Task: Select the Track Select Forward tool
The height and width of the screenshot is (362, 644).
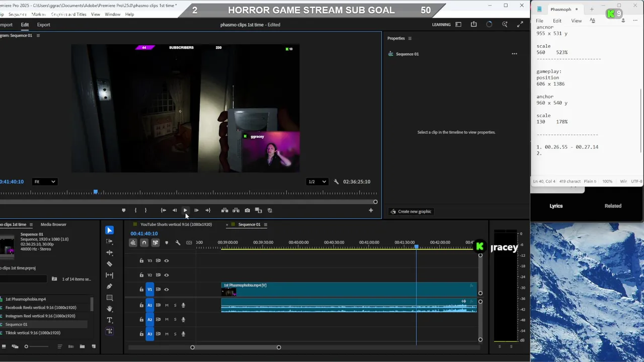Action: 109,241
